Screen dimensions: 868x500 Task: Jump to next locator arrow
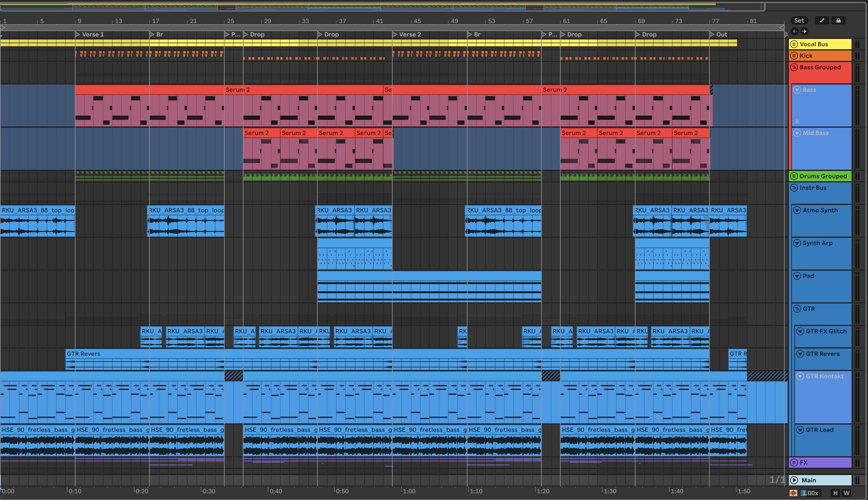point(804,31)
